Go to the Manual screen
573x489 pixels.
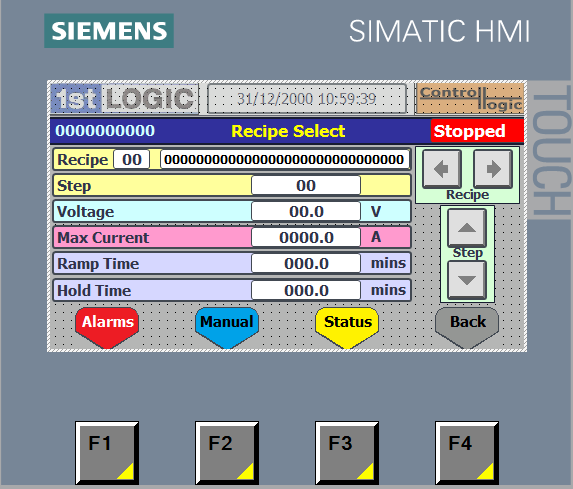click(227, 327)
